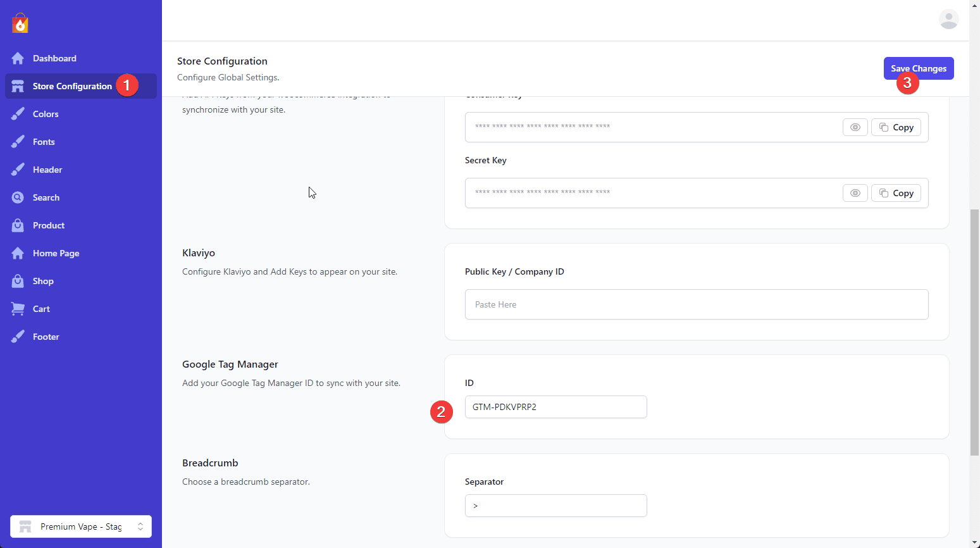Viewport: 980px width, 548px height.
Task: Click 'Add your Google Tag Manager ID' description
Action: [291, 383]
